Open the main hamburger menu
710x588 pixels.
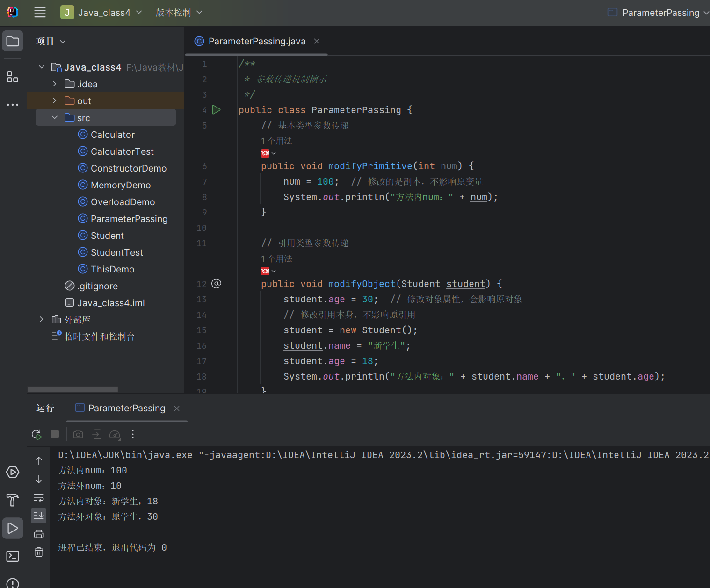pyautogui.click(x=40, y=13)
